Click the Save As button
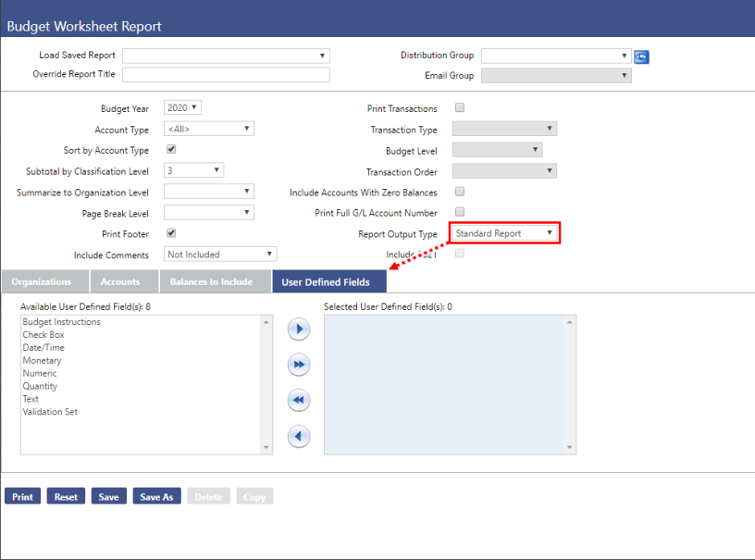This screenshot has width=755, height=560. point(156,497)
